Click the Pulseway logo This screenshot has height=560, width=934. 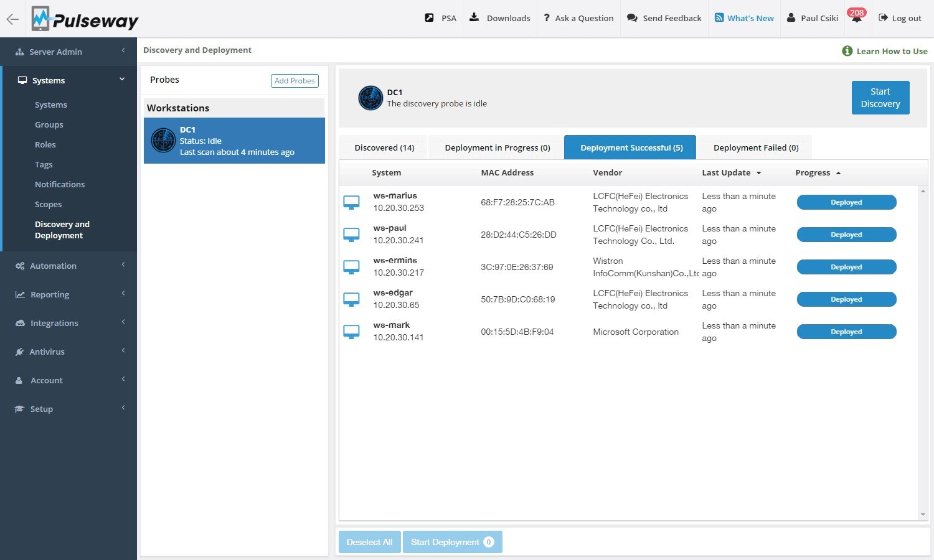[x=85, y=19]
